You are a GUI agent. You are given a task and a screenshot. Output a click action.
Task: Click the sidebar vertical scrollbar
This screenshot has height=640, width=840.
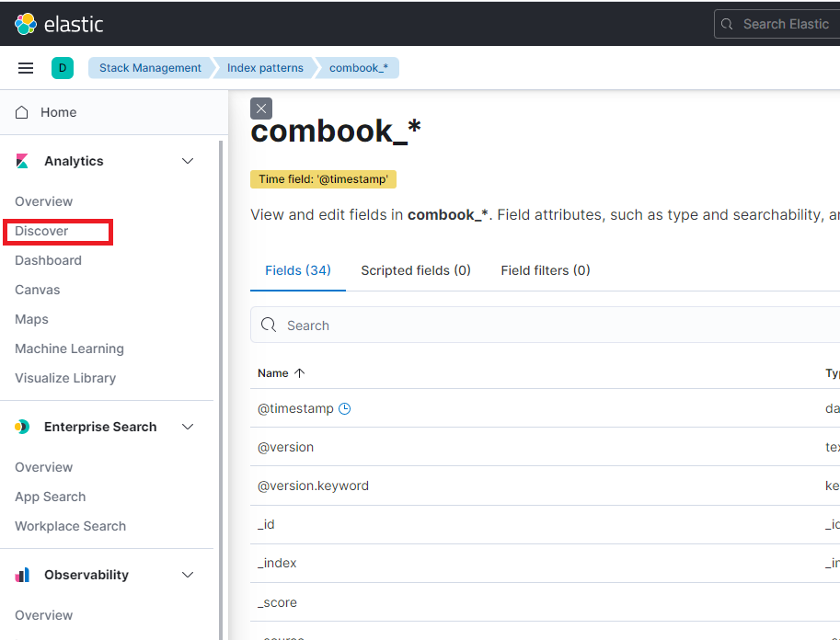point(220,390)
